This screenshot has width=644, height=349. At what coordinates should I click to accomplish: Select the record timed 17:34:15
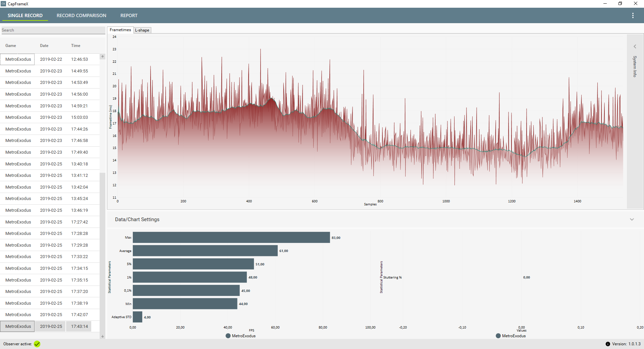click(x=50, y=268)
